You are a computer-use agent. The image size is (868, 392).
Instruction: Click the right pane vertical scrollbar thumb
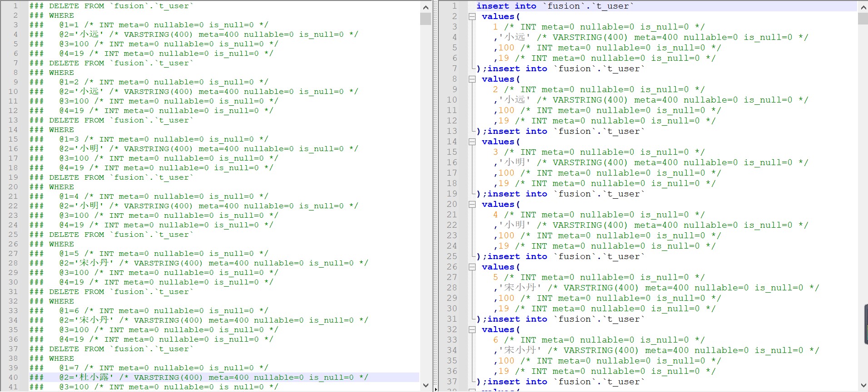coord(863,19)
